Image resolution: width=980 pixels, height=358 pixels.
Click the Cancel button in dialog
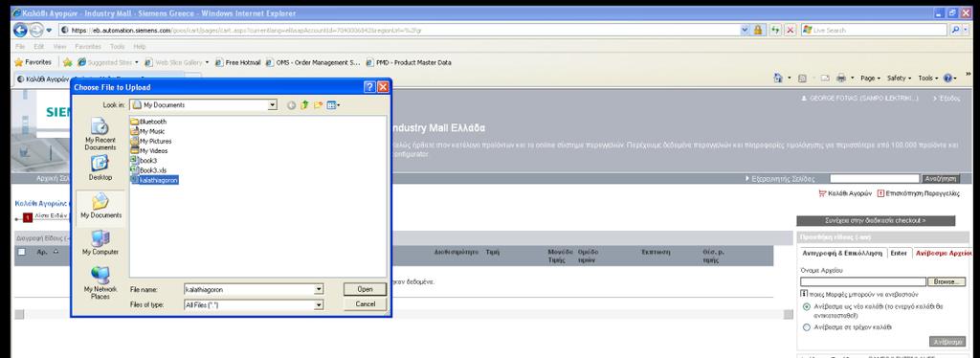point(365,303)
